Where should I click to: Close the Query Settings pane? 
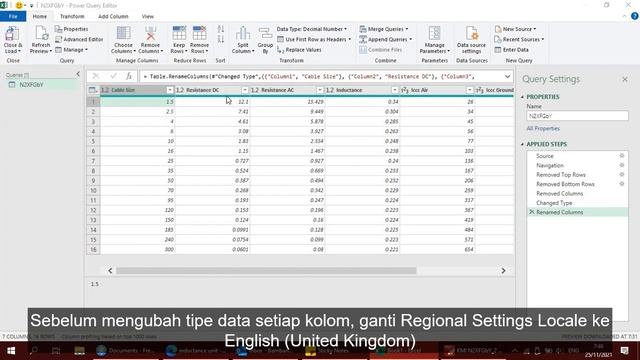(625, 79)
